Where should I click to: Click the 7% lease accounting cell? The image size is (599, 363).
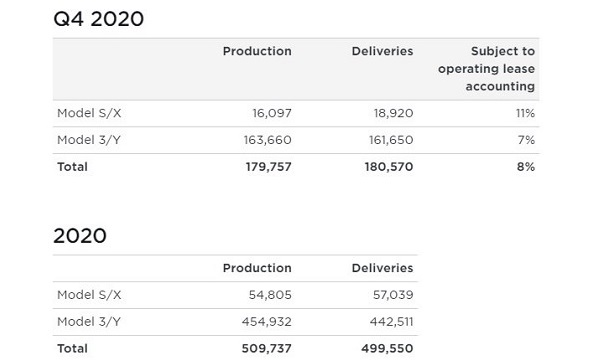(526, 140)
